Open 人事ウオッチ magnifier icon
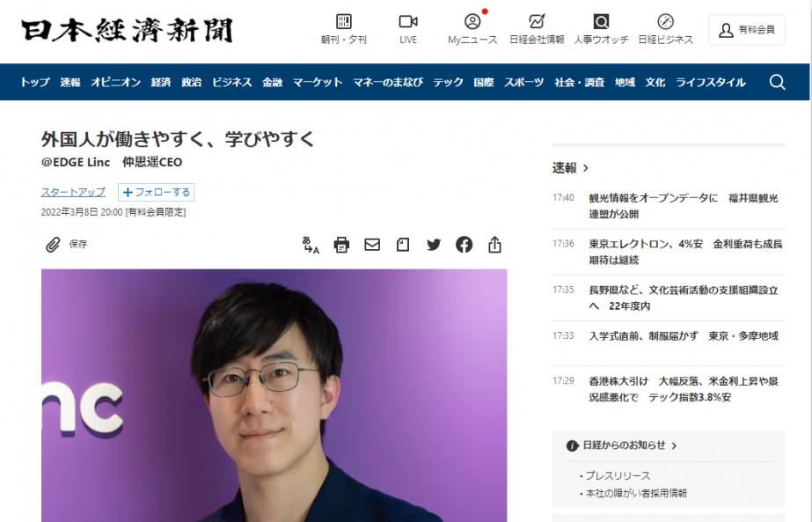 coord(601,21)
